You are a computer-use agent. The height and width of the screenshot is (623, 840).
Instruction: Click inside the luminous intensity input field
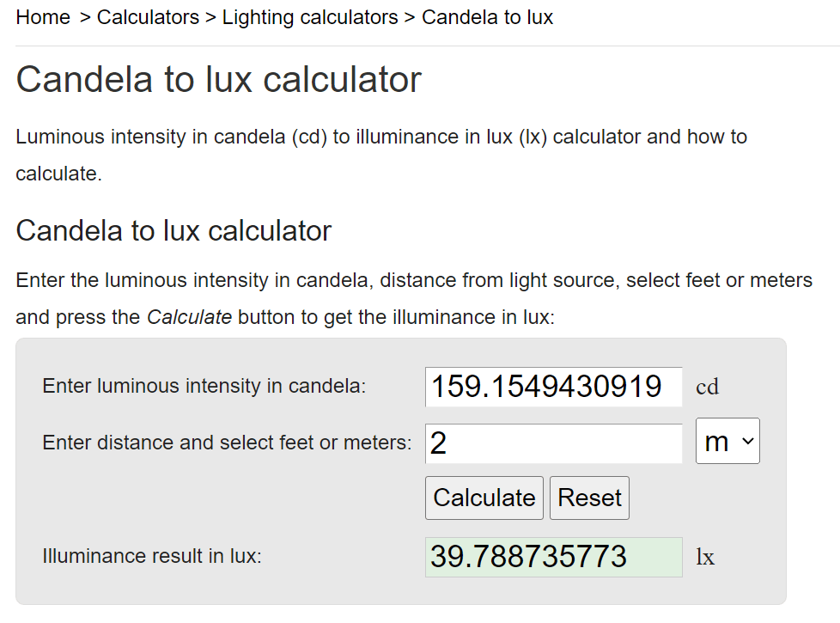[x=553, y=387]
